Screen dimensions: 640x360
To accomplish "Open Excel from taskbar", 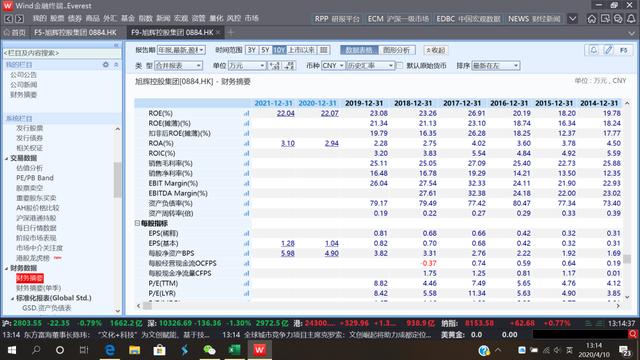I will pos(234,350).
